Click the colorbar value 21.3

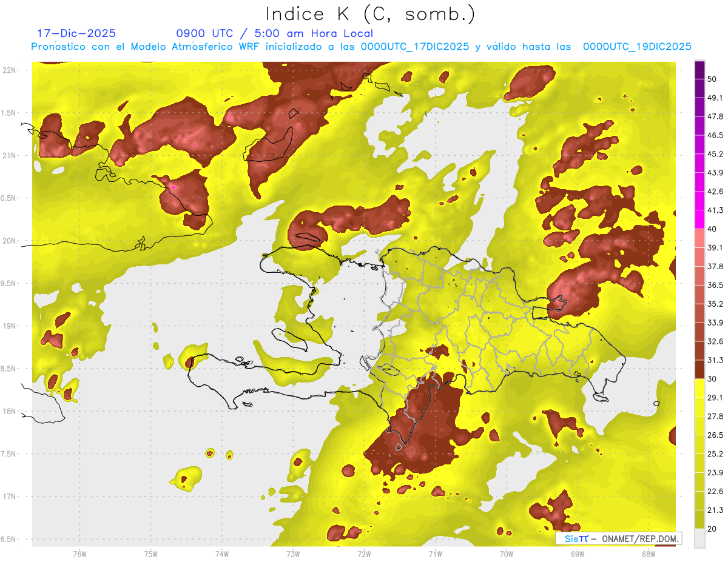click(716, 510)
